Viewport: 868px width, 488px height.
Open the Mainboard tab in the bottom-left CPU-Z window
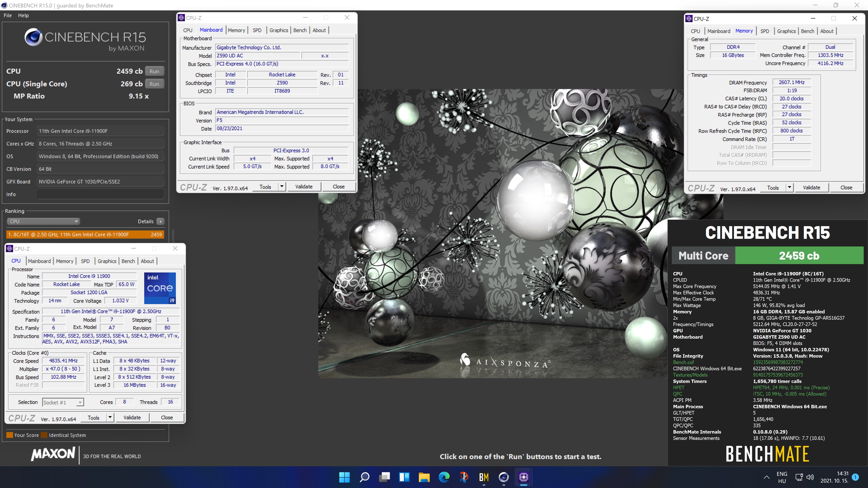(x=39, y=261)
